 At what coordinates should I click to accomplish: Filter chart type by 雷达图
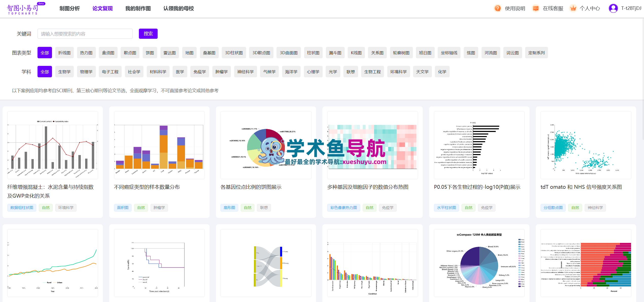(170, 53)
